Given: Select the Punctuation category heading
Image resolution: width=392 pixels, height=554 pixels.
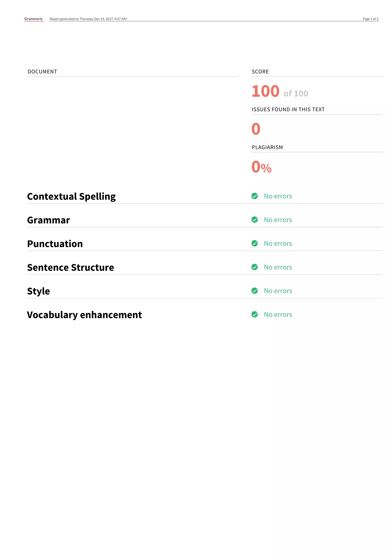Looking at the screenshot, I should 55,244.
